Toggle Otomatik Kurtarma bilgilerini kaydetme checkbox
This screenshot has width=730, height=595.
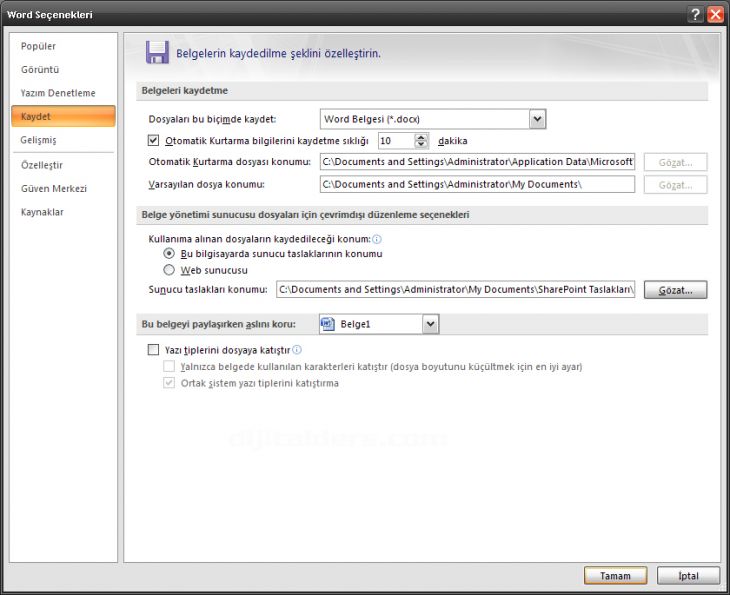[153, 140]
